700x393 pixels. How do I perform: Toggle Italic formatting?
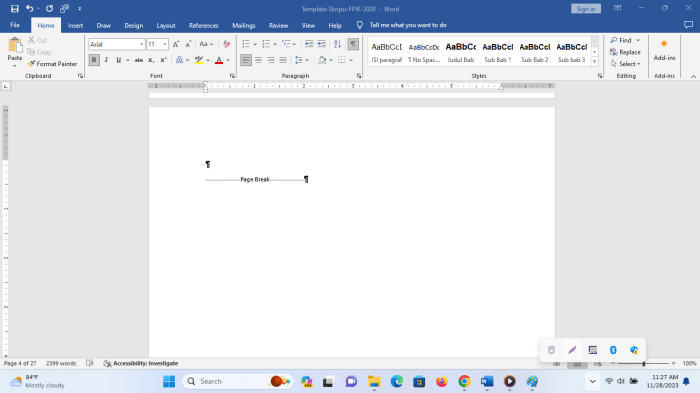click(106, 60)
